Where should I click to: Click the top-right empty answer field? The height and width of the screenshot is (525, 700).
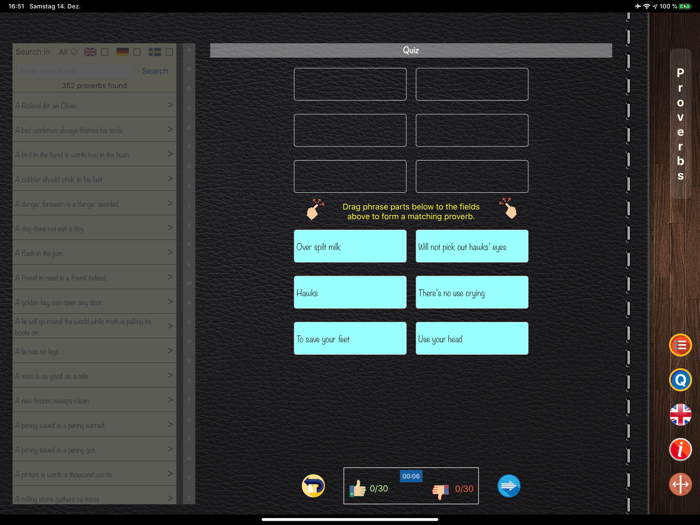pos(472,84)
